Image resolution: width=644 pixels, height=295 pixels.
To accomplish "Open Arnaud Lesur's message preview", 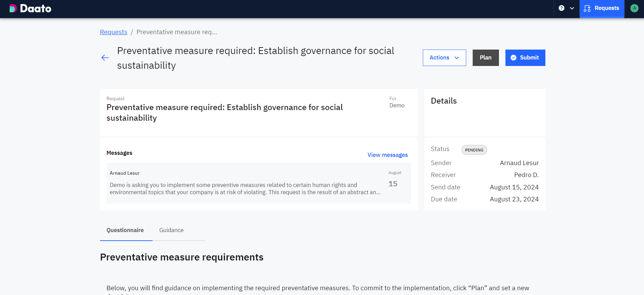I will pyautogui.click(x=245, y=188).
